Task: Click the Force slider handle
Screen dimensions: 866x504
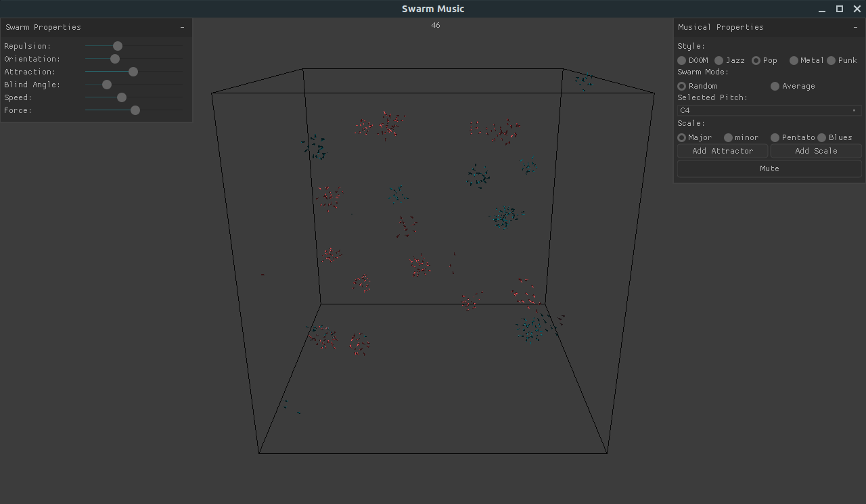Action: (x=135, y=110)
